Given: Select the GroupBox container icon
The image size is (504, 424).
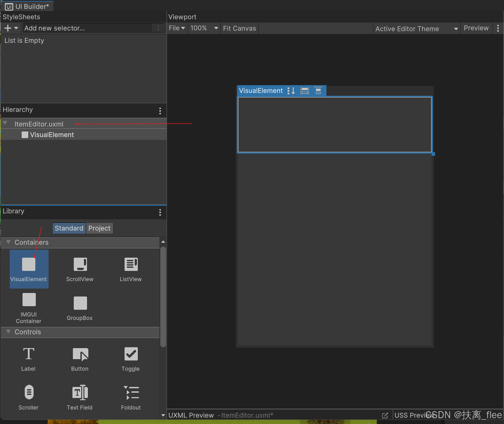Looking at the screenshot, I should click(x=80, y=302).
